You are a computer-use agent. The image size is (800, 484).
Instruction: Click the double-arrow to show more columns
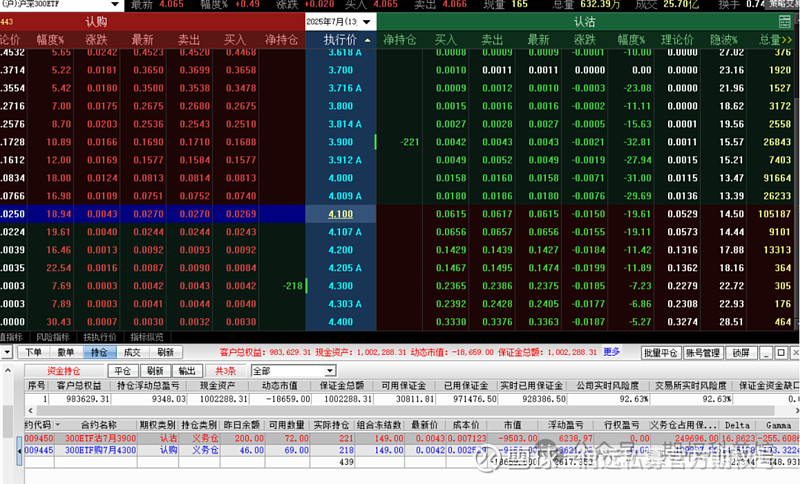coord(787,40)
